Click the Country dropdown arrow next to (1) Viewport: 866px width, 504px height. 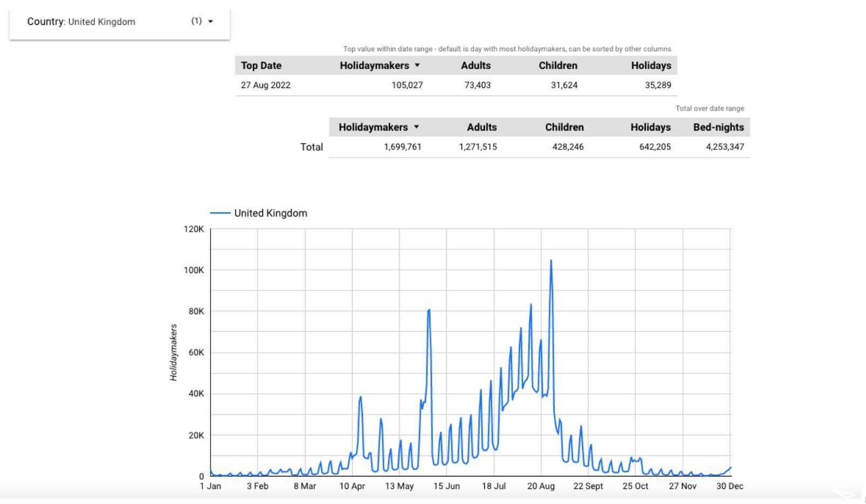click(211, 22)
